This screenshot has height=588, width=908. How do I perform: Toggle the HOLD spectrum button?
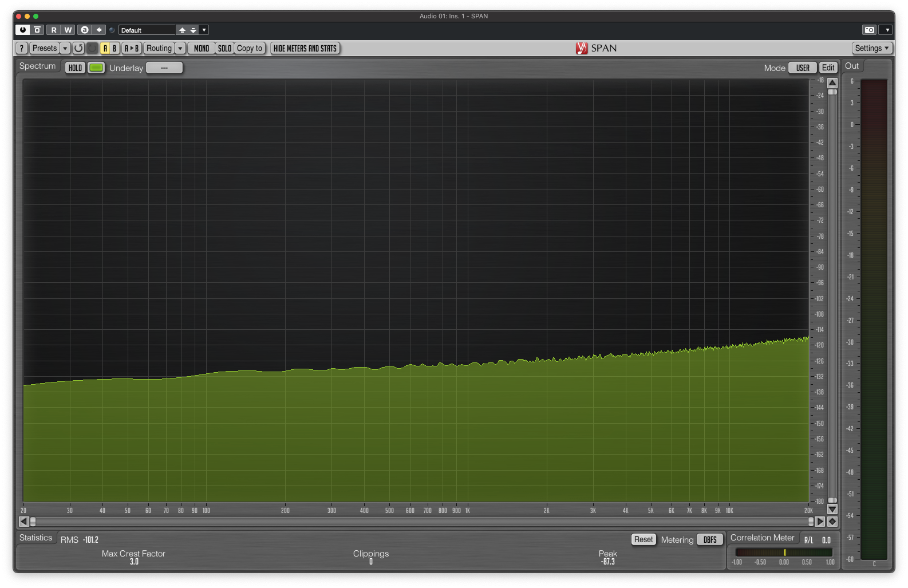point(76,68)
